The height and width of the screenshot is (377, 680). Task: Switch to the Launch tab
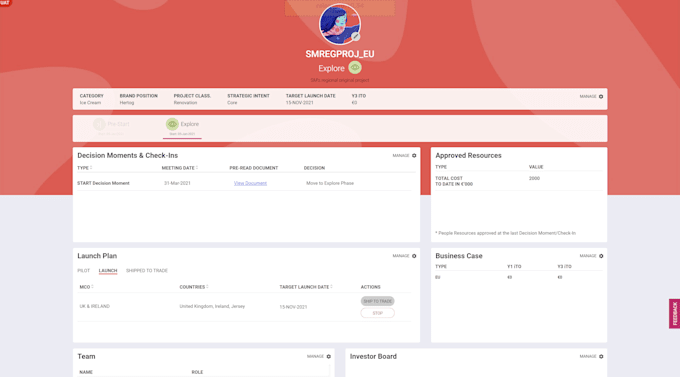point(108,271)
